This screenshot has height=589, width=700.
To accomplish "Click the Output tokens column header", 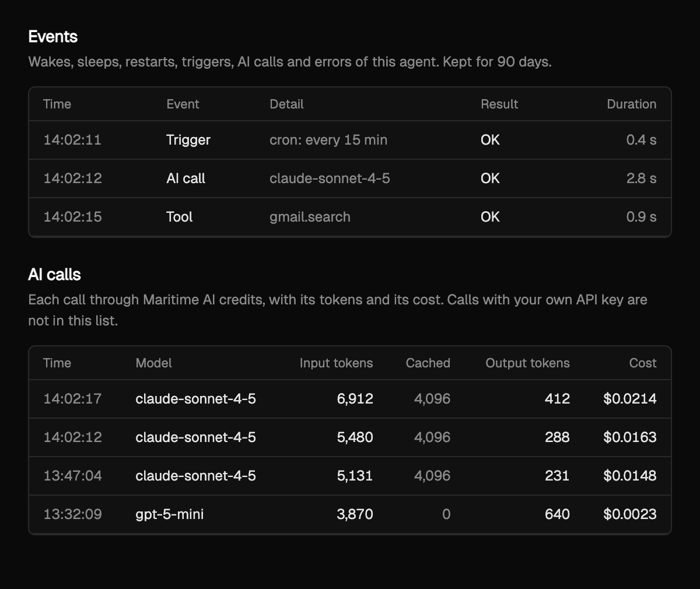I will tap(527, 363).
